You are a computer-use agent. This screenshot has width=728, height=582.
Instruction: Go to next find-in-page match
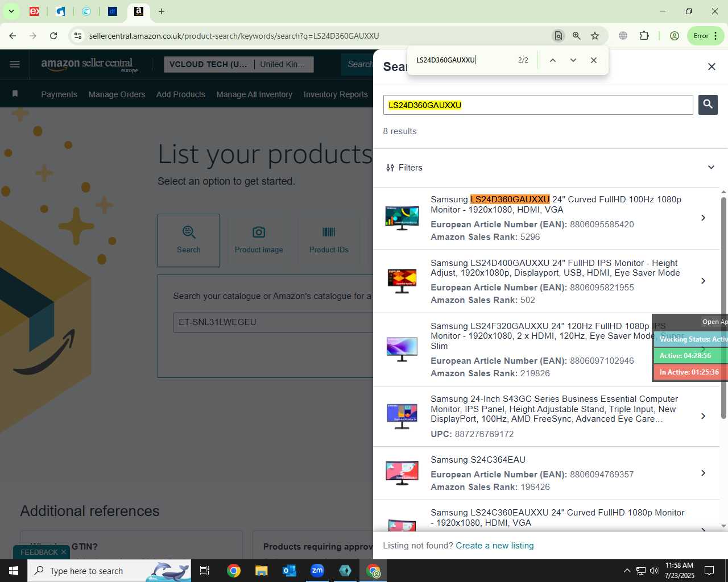573,60
